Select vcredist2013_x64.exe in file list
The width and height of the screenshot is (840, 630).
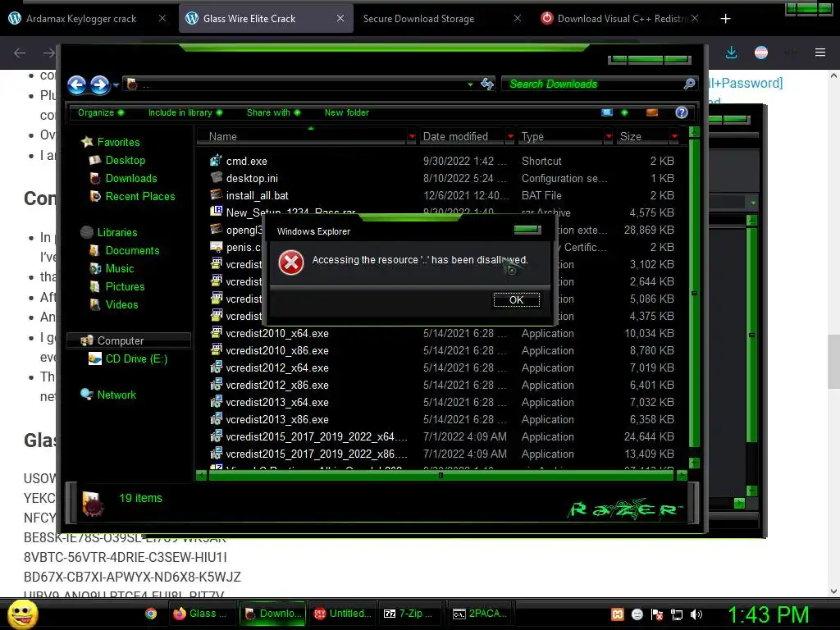(x=277, y=402)
